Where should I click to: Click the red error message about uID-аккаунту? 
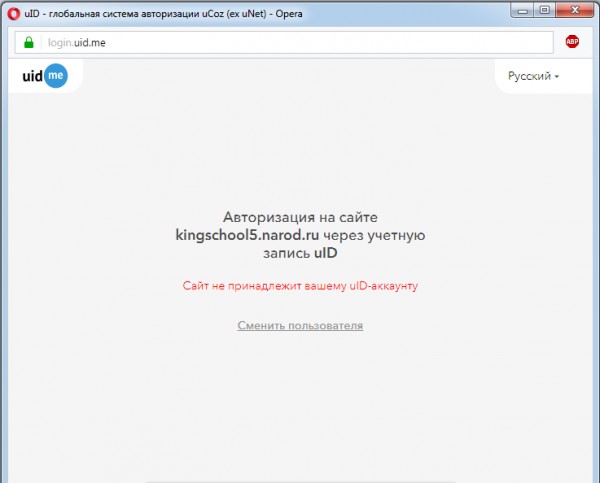pos(300,286)
